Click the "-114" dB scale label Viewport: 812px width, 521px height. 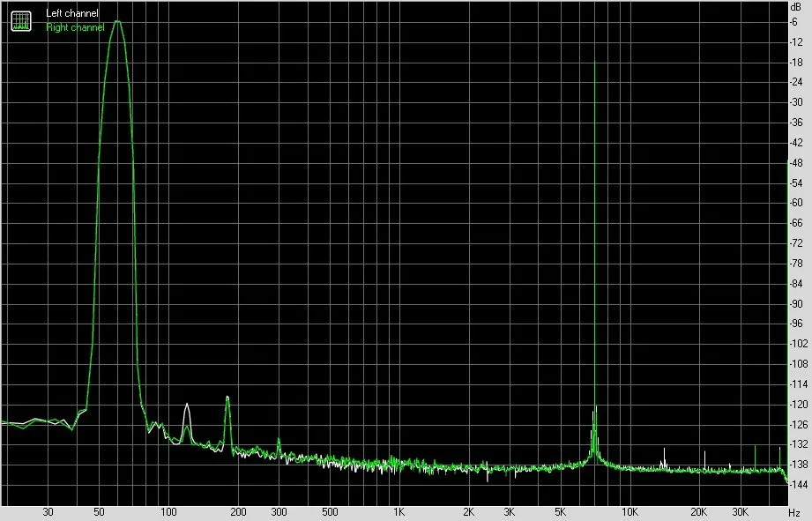click(798, 383)
